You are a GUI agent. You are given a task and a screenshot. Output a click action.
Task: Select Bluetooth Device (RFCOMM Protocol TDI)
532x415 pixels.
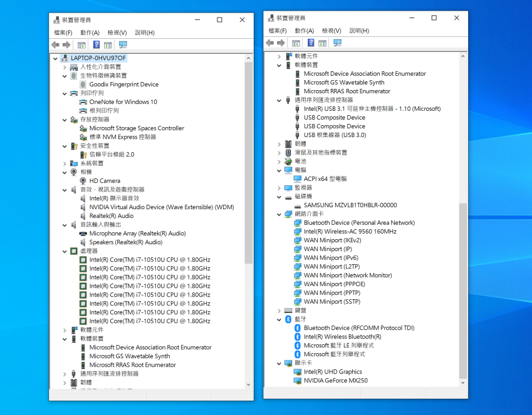359,328
